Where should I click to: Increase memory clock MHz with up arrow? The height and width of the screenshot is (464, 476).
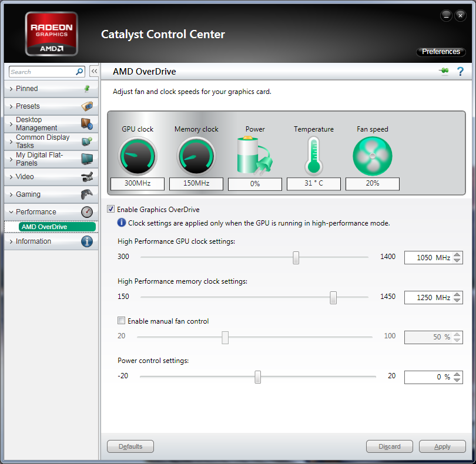click(457, 295)
